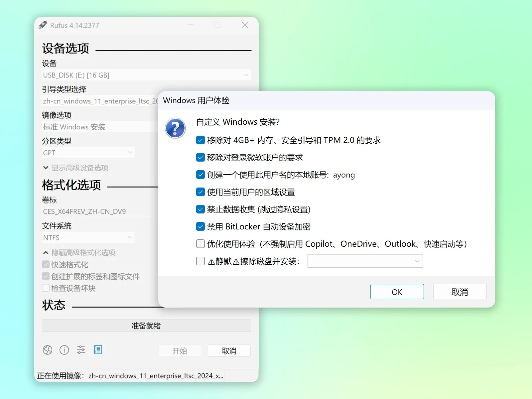The image size is (532, 399).
Task: Click 取消 in Windows 用户体验 dialog
Action: [x=460, y=292]
